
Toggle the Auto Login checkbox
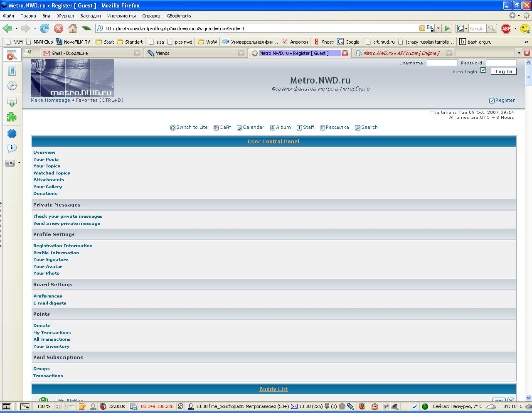pyautogui.click(x=483, y=70)
